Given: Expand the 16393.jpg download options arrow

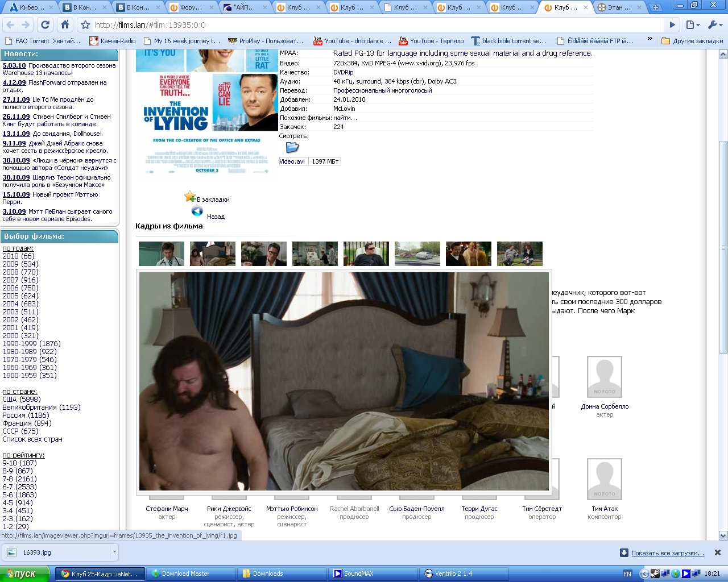Looking at the screenshot, I should pyautogui.click(x=114, y=552).
